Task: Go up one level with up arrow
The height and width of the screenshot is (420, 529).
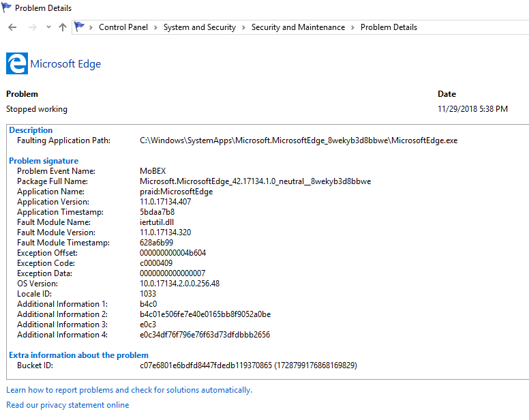Action: (x=63, y=27)
